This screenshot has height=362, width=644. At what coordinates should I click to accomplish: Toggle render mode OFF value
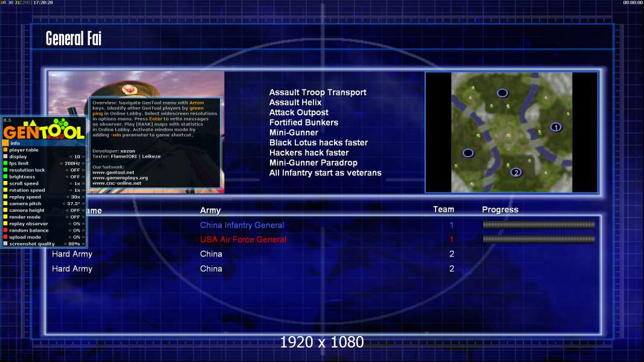click(x=75, y=217)
